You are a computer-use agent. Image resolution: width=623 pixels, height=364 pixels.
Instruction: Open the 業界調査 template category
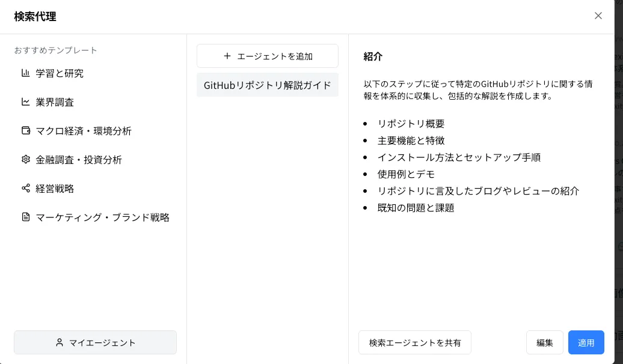point(96,102)
